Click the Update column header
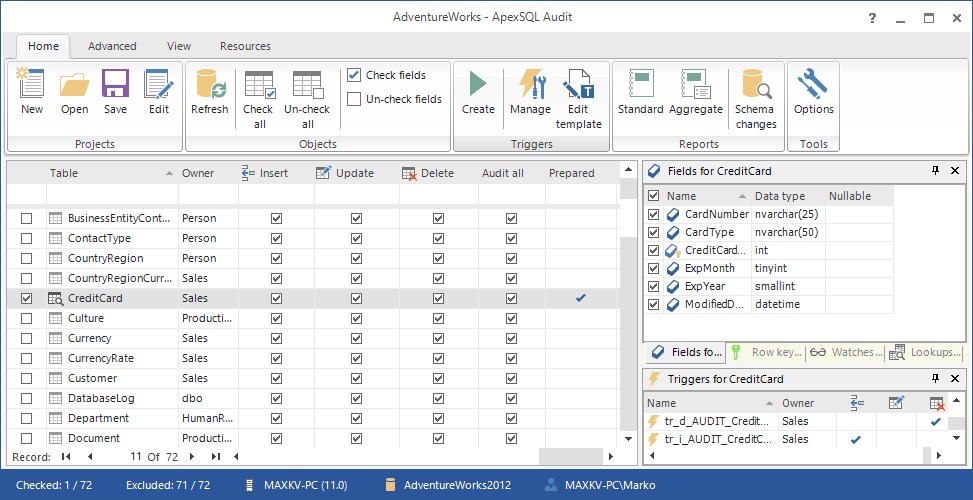Image resolution: width=973 pixels, height=500 pixels. pos(356,173)
